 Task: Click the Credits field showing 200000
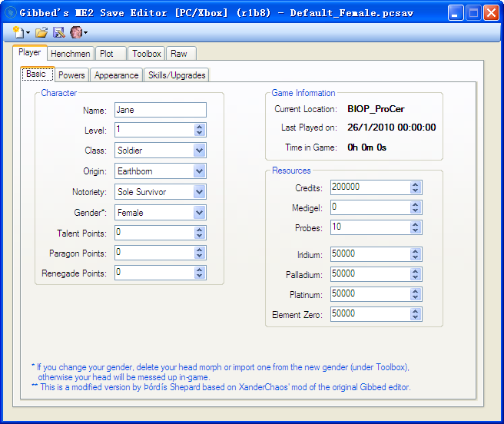(370, 187)
